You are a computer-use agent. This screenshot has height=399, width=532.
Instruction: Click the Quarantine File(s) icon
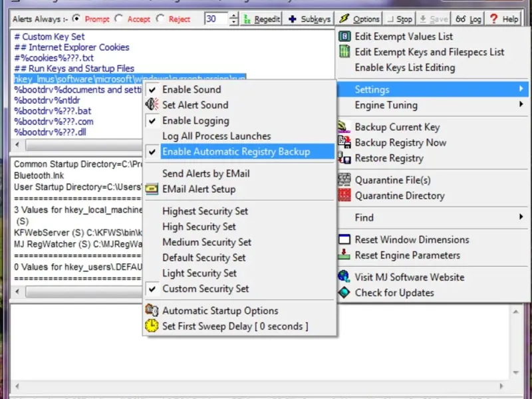click(x=344, y=180)
